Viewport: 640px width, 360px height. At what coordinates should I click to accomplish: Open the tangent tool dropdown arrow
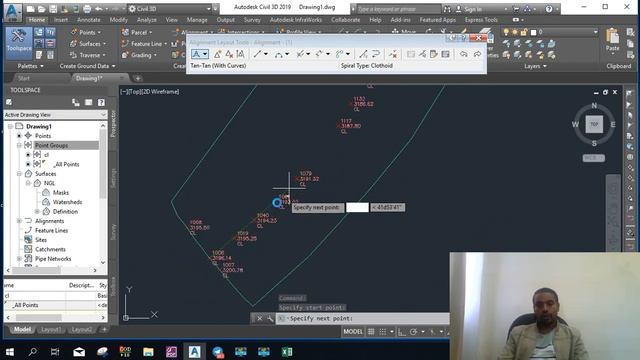(x=205, y=54)
